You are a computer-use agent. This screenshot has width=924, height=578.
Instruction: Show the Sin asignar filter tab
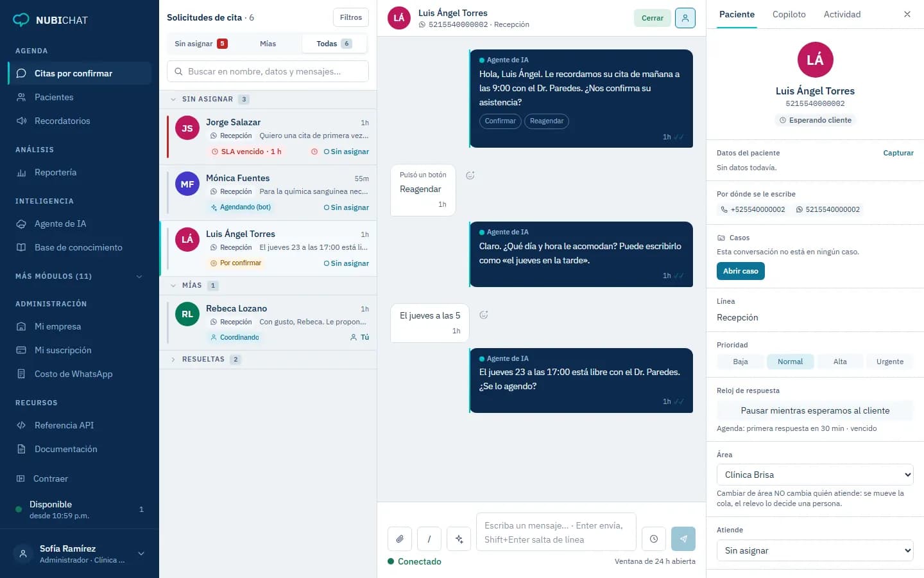(201, 44)
